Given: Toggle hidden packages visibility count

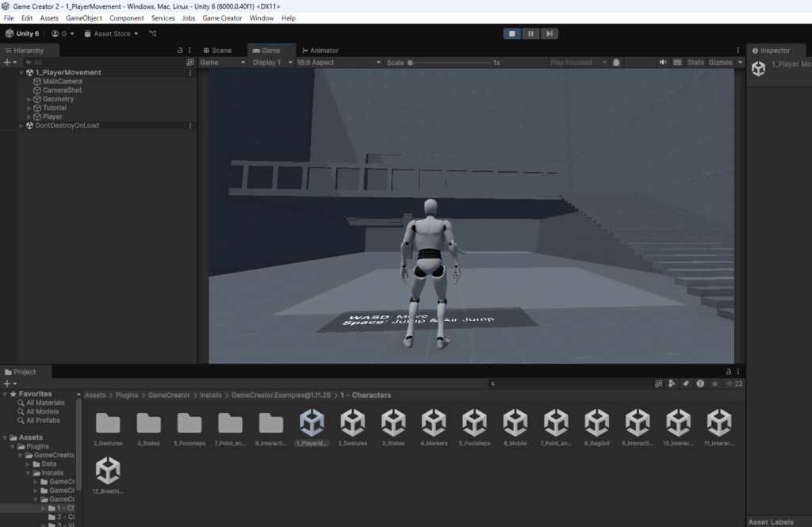Looking at the screenshot, I should 734,384.
